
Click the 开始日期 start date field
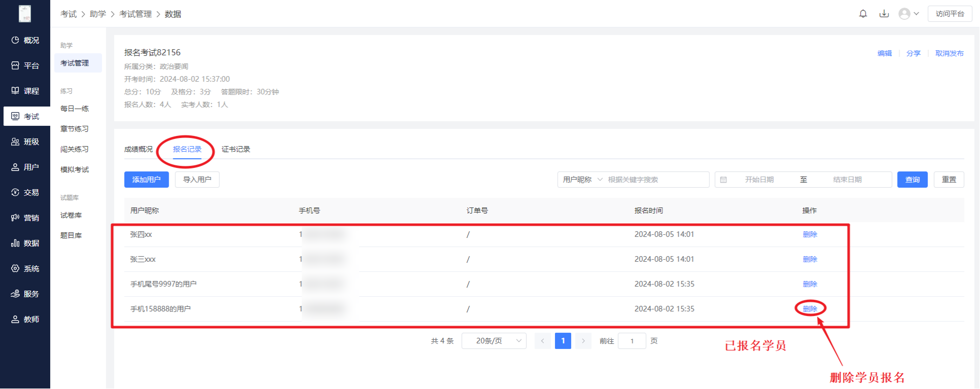pyautogui.click(x=759, y=180)
